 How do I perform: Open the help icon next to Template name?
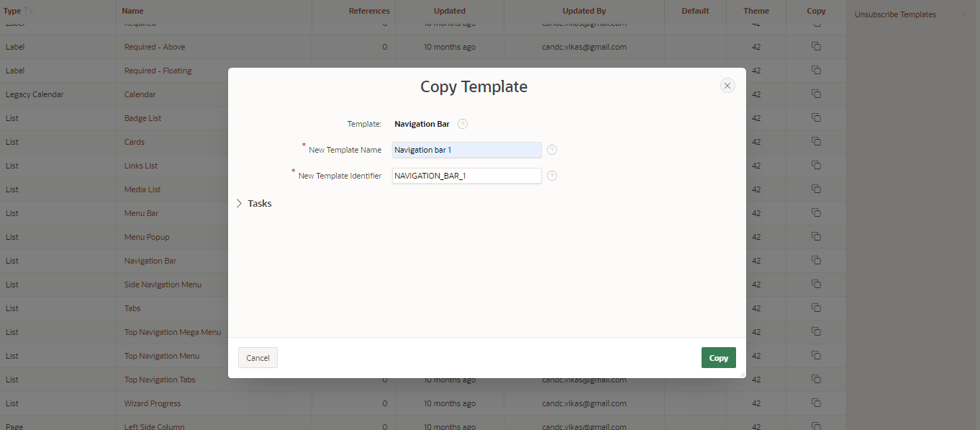pos(462,123)
